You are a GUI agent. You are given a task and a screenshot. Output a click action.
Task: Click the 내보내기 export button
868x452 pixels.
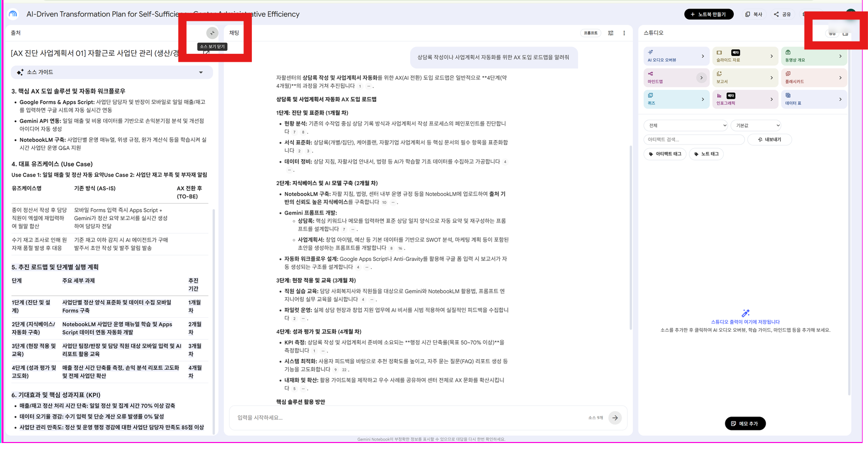coord(770,140)
